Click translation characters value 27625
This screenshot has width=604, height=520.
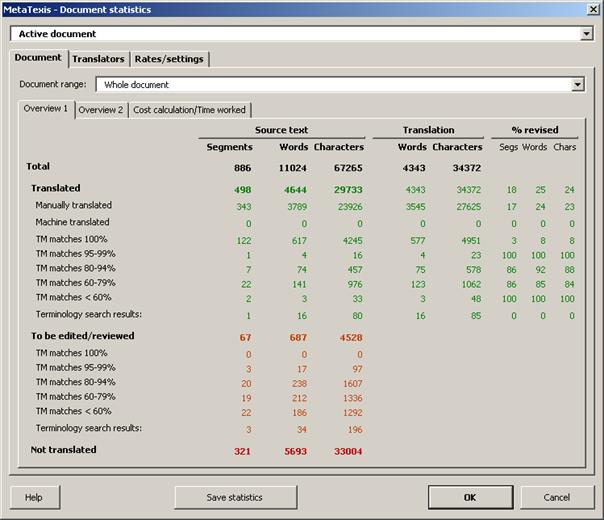(468, 207)
